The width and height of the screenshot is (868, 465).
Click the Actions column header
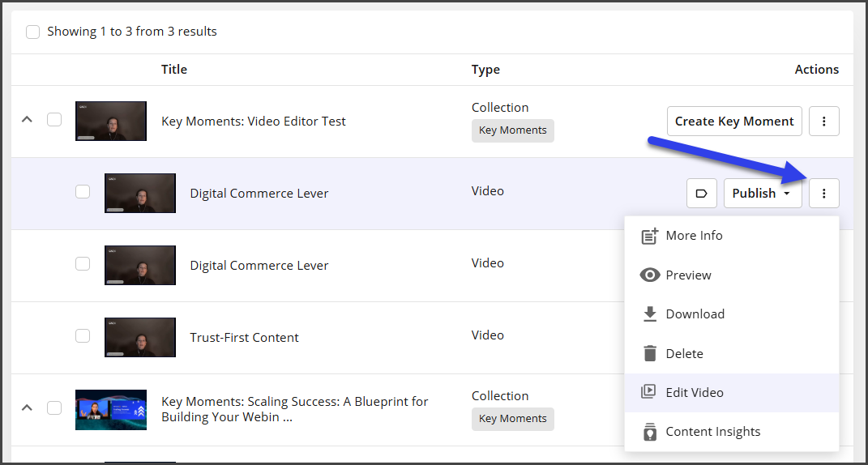tap(816, 69)
